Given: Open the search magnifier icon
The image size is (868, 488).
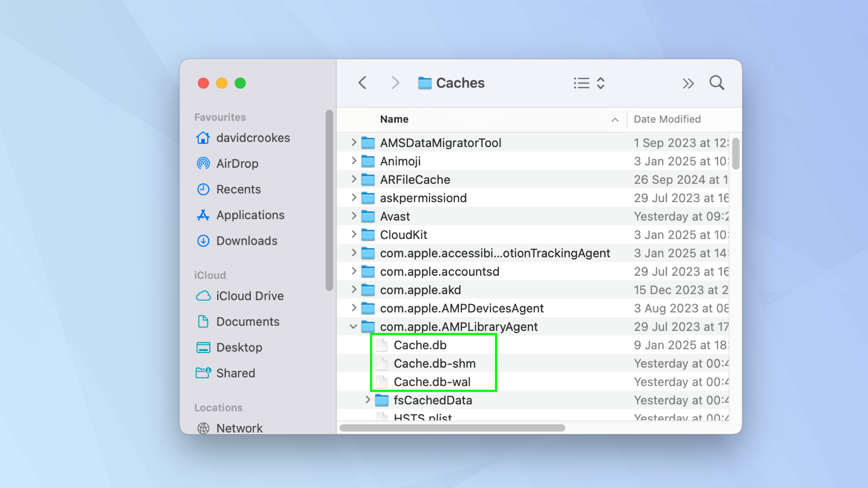Looking at the screenshot, I should point(717,82).
